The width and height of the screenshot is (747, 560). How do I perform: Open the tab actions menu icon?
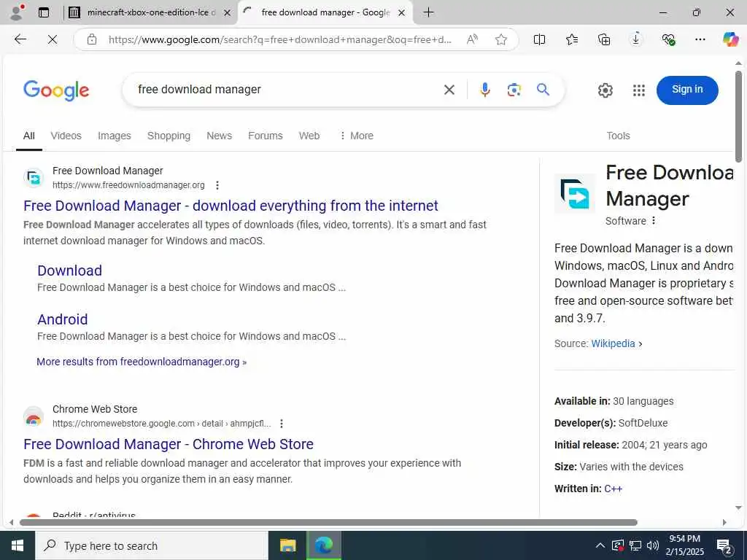pos(44,12)
